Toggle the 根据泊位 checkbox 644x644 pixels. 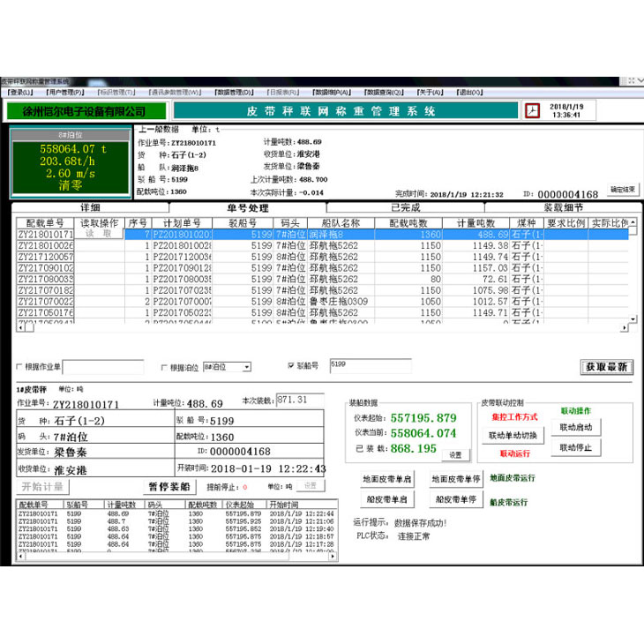[x=164, y=367]
